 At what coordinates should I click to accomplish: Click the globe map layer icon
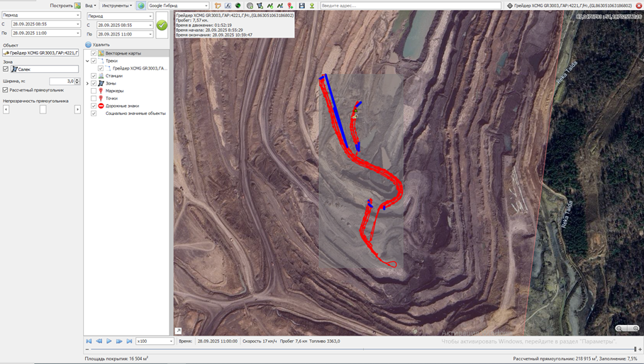[141, 6]
